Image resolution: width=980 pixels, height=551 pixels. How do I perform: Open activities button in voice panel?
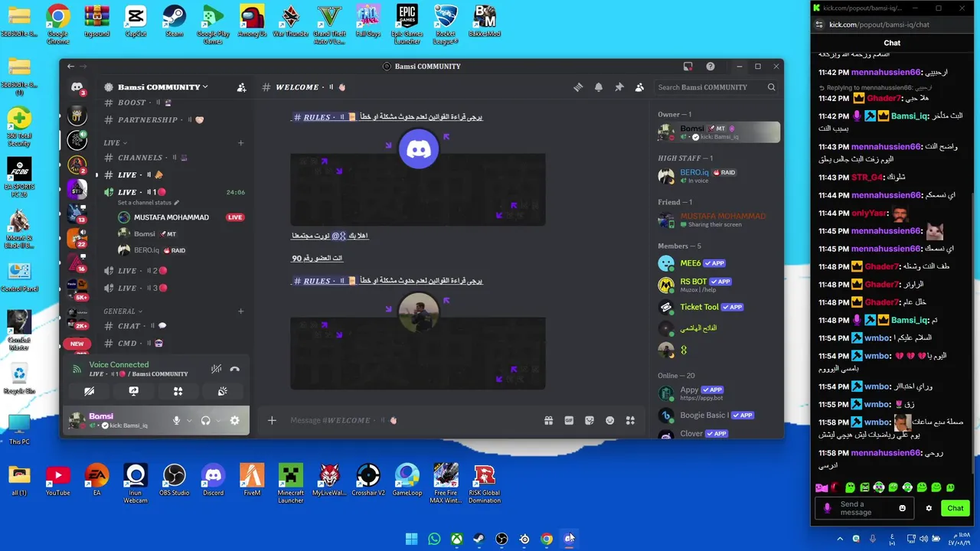tap(178, 391)
